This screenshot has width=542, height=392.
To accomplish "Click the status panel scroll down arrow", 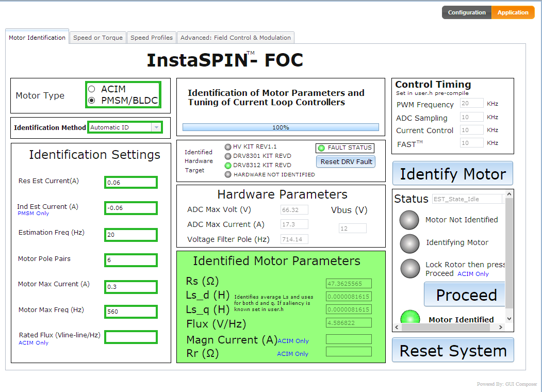I will click(x=509, y=319).
